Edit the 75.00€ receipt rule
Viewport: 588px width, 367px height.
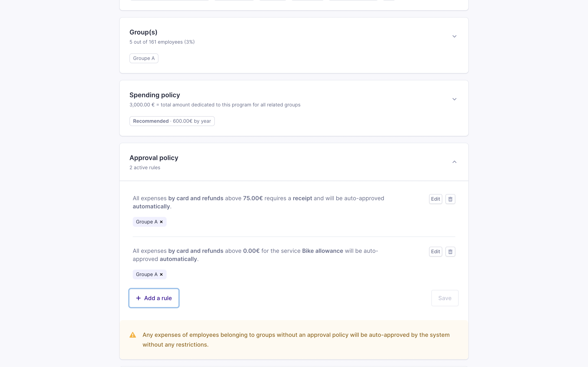(435, 199)
